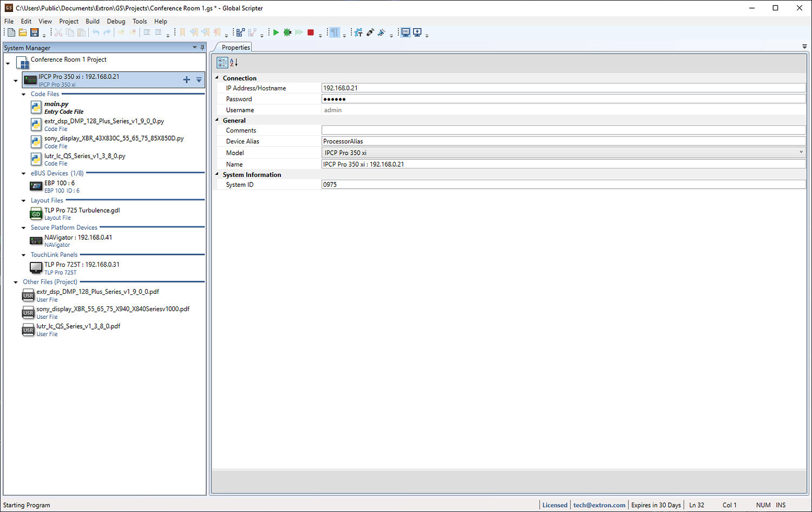The height and width of the screenshot is (512, 812).
Task: Click the Licensed status bar link
Action: coord(555,505)
